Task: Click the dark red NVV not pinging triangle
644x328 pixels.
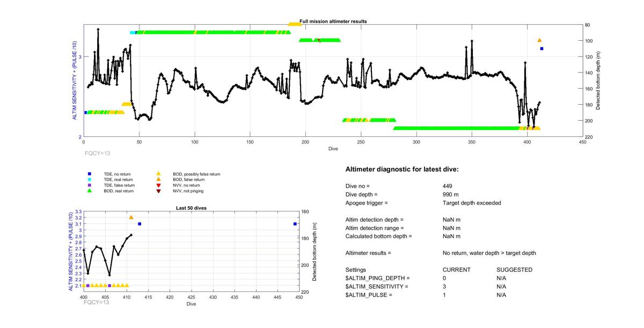Action: tap(158, 191)
